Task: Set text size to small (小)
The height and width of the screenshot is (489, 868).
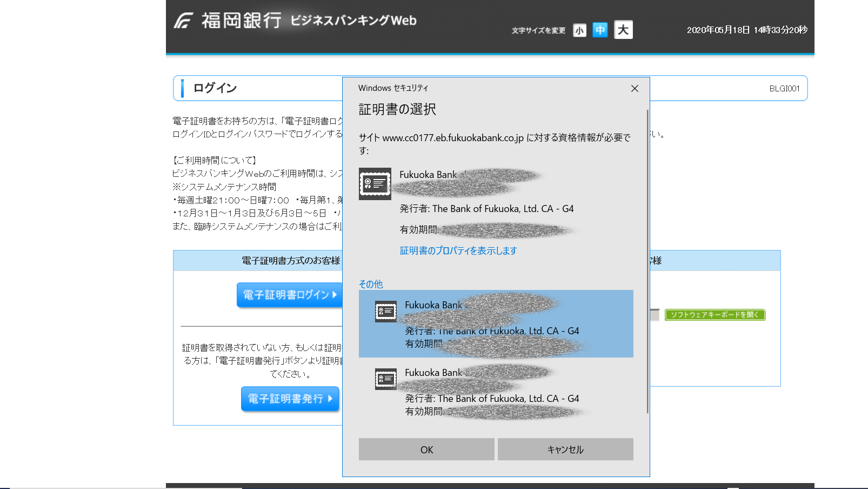Action: click(579, 30)
